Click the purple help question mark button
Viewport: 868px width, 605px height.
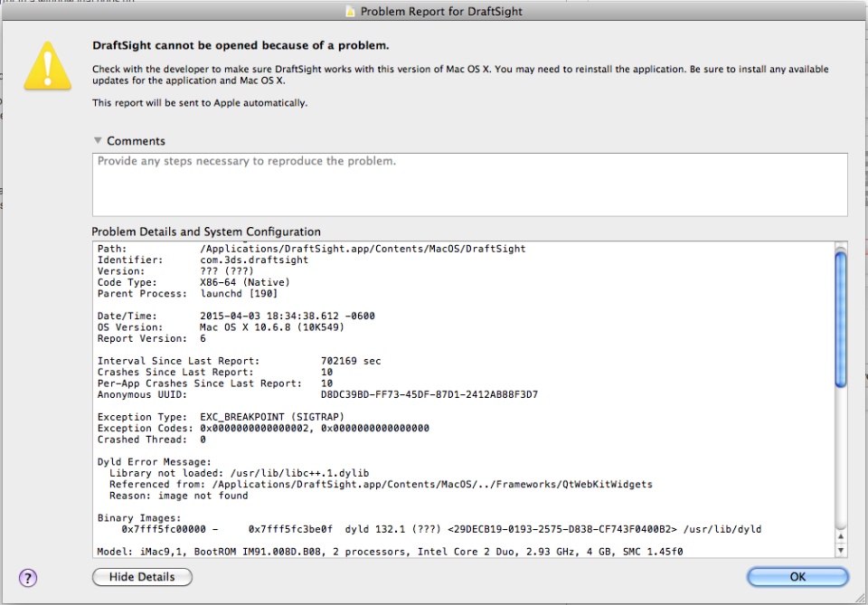(x=28, y=578)
